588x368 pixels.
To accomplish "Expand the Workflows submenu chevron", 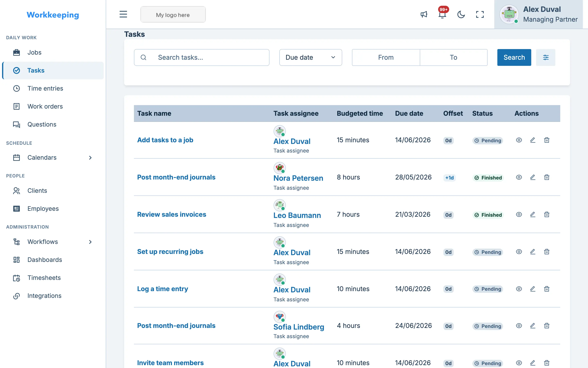I will pos(90,242).
